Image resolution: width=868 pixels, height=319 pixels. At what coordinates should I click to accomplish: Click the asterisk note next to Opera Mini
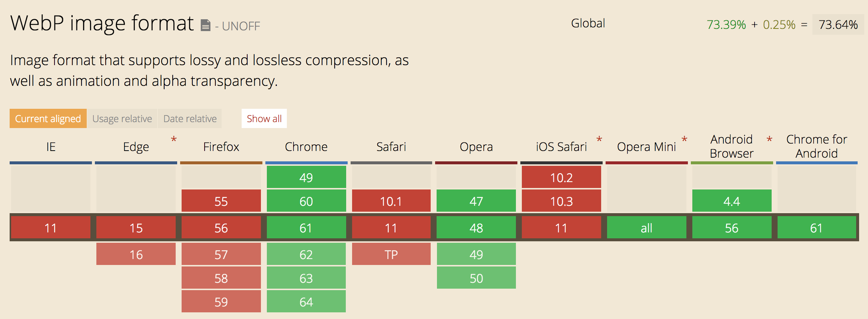click(x=684, y=140)
